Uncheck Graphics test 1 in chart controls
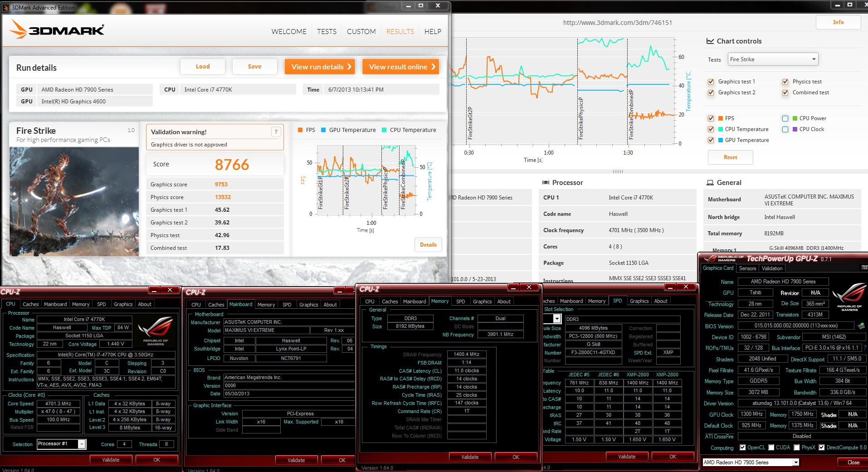 tap(711, 82)
